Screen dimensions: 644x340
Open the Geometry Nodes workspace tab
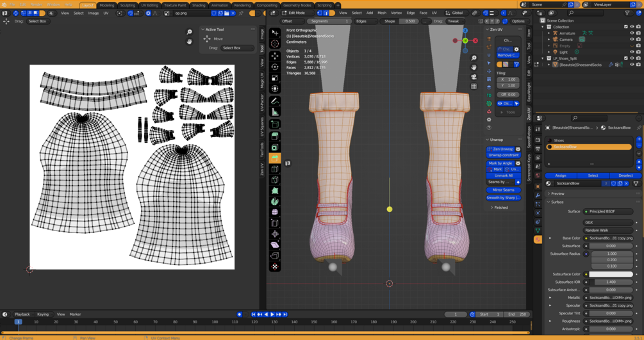(297, 5)
